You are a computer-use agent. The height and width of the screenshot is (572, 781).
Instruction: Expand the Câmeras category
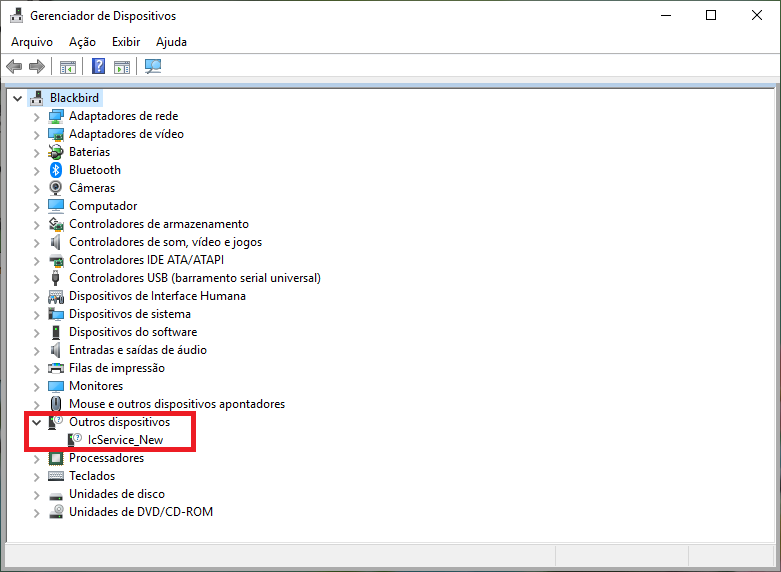36,189
